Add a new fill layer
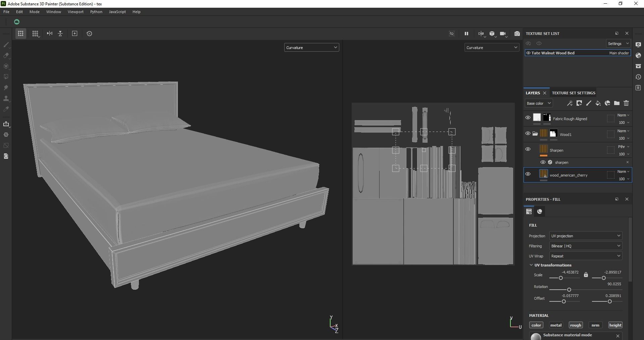This screenshot has height=340, width=644. 598,103
